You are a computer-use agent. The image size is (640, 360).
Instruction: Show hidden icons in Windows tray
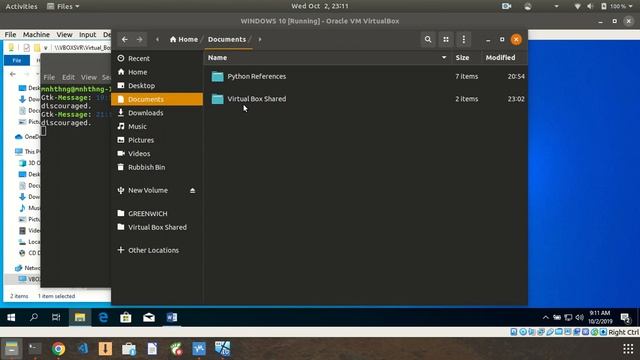(x=546, y=317)
